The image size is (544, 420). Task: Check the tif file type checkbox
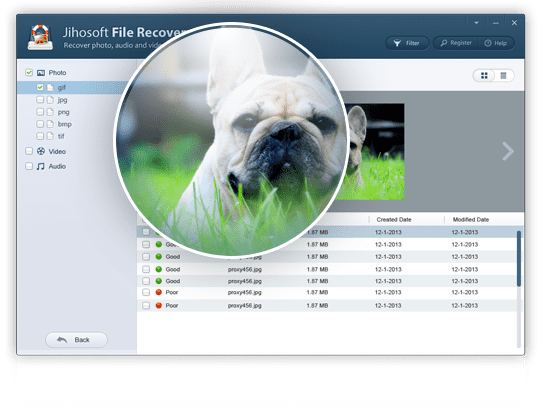point(40,136)
